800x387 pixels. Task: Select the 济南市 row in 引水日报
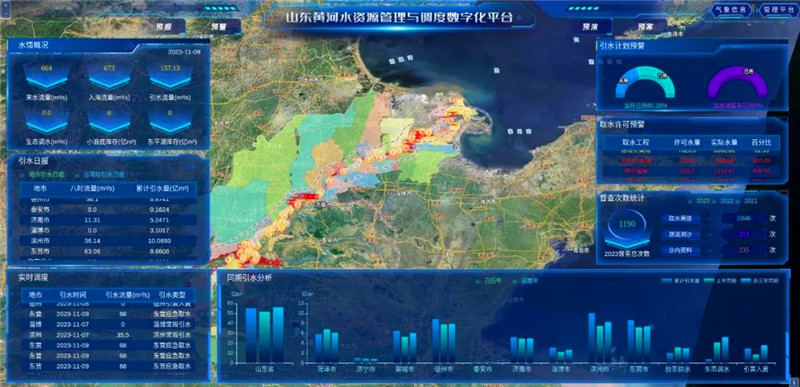click(x=108, y=220)
